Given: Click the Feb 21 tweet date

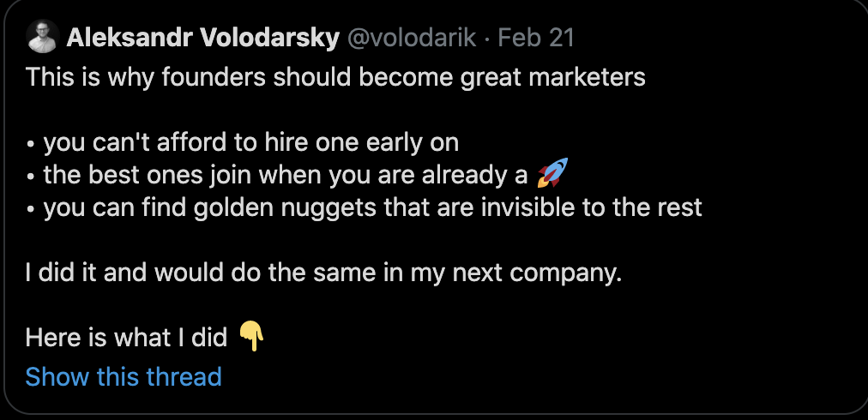Looking at the screenshot, I should click(x=536, y=39).
